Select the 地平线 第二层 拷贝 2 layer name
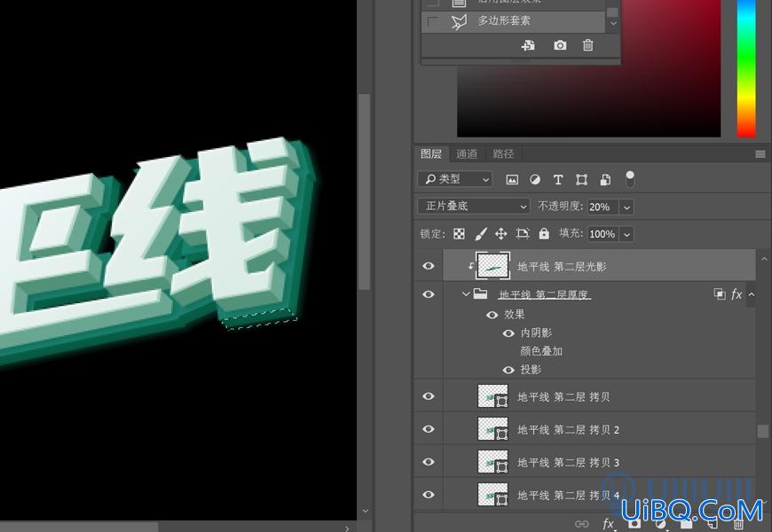The image size is (772, 532). [568, 430]
